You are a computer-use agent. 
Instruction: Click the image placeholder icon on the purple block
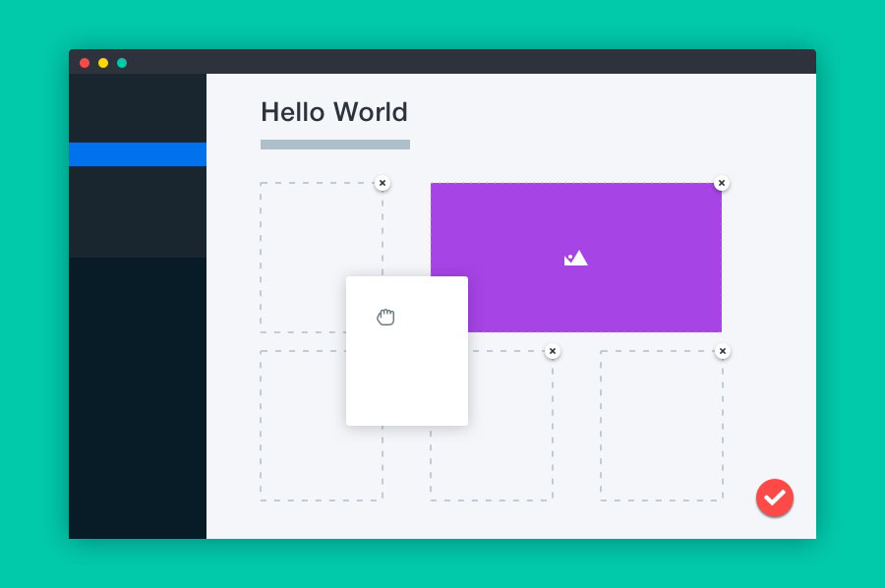click(576, 258)
